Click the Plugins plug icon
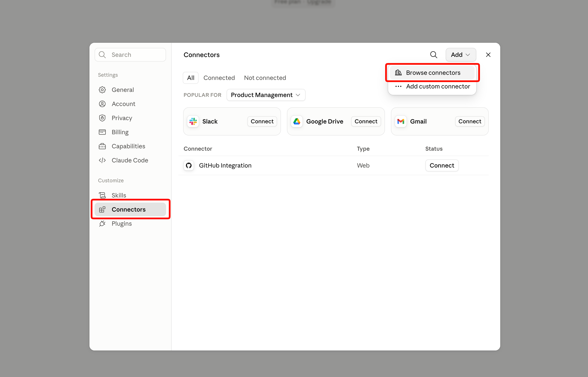Screen dimensions: 588x377 click(102, 224)
